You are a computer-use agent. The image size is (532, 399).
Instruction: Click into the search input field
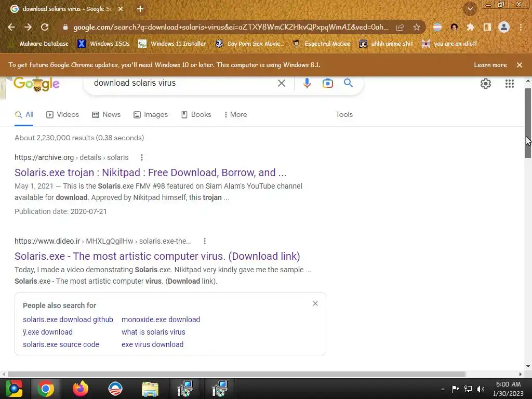click(183, 83)
